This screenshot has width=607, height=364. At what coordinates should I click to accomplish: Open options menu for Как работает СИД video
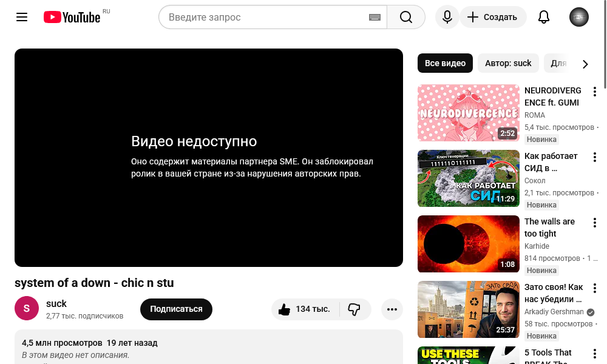(x=595, y=157)
